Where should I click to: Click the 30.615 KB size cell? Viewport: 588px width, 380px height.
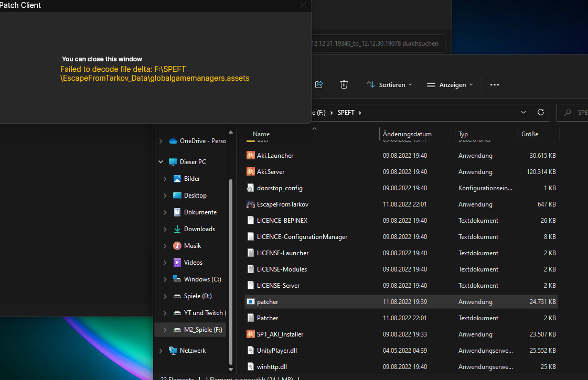tap(542, 156)
